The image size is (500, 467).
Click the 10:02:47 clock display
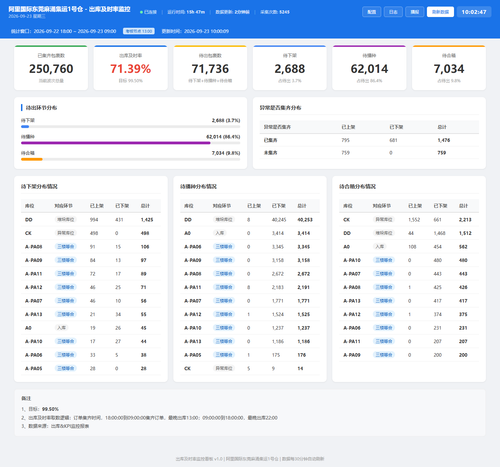[x=474, y=12]
